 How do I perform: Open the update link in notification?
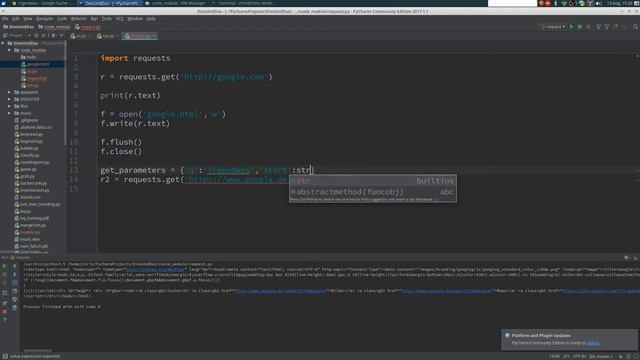tap(593, 343)
